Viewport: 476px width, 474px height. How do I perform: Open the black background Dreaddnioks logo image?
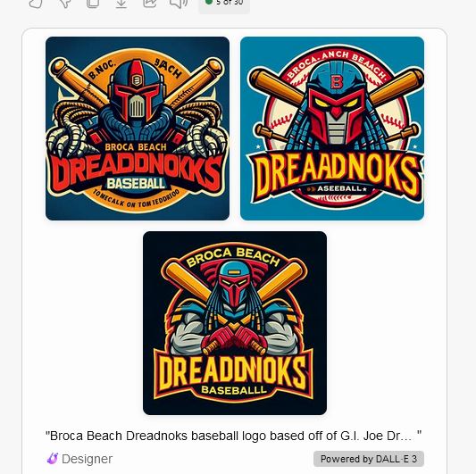point(235,323)
